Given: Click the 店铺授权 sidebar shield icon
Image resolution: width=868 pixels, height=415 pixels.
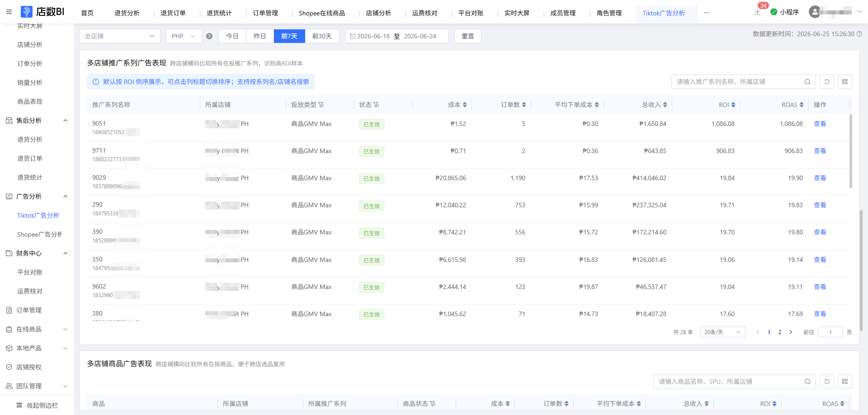Looking at the screenshot, I should [x=9, y=367].
